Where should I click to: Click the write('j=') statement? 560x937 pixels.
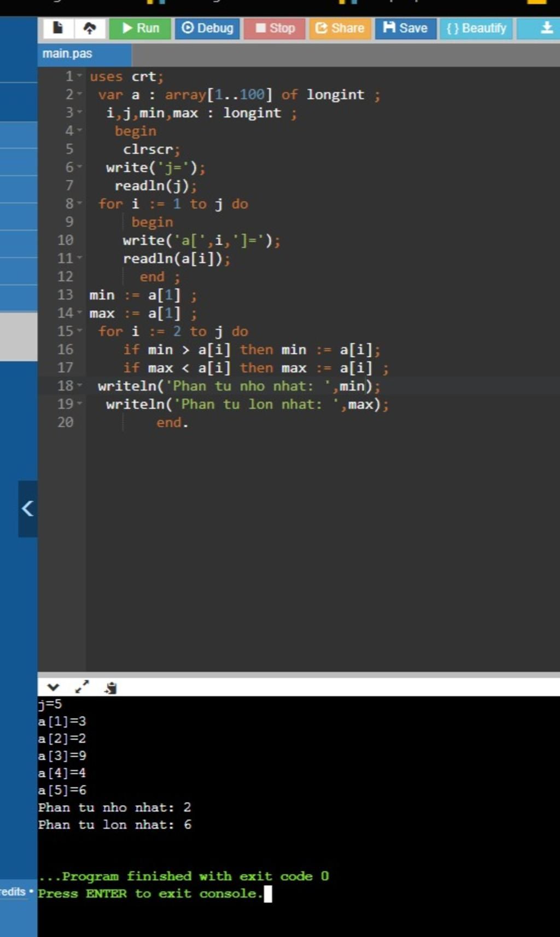coord(156,167)
